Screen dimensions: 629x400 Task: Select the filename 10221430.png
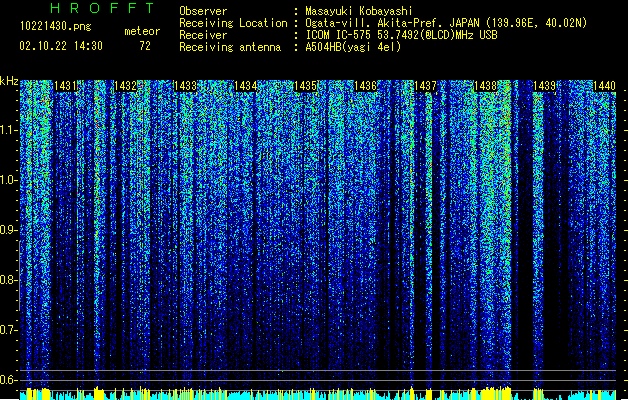pyautogui.click(x=56, y=26)
